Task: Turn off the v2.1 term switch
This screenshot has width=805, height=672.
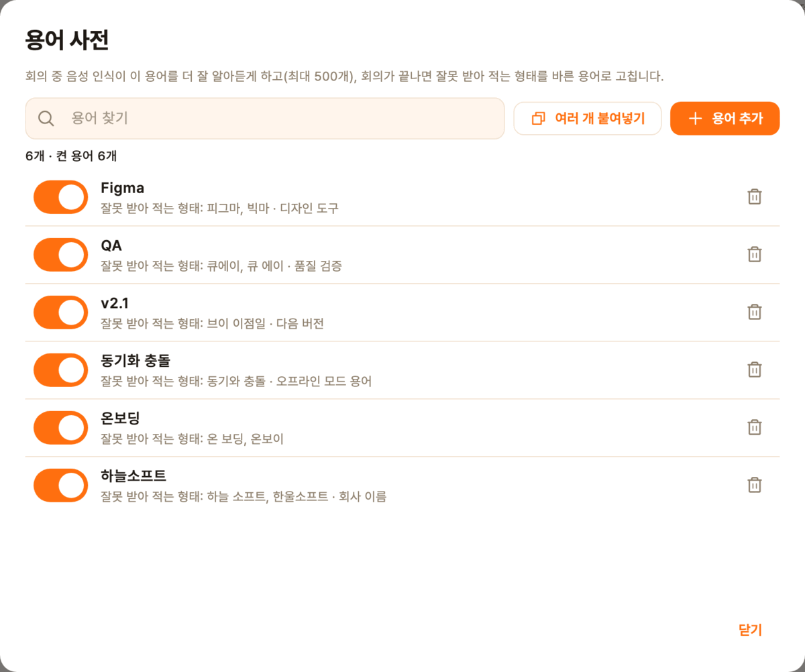Action: (61, 313)
